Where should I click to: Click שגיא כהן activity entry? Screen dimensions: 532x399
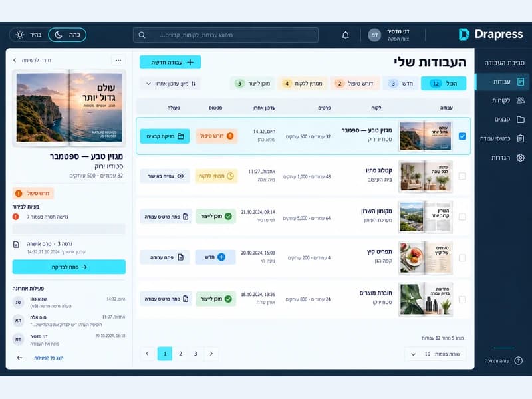pyautogui.click(x=69, y=302)
